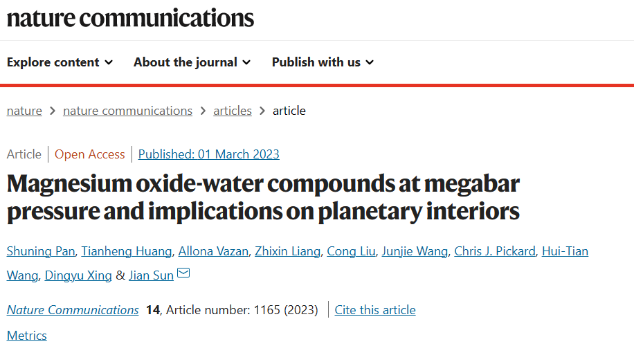View Chris J. Pickard author info
634x364 pixels.
click(x=495, y=251)
